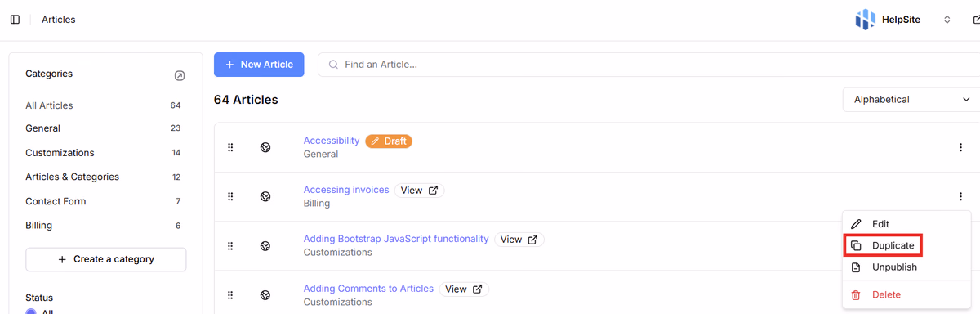Open the Accessibility article link
The image size is (980, 314).
tap(332, 141)
